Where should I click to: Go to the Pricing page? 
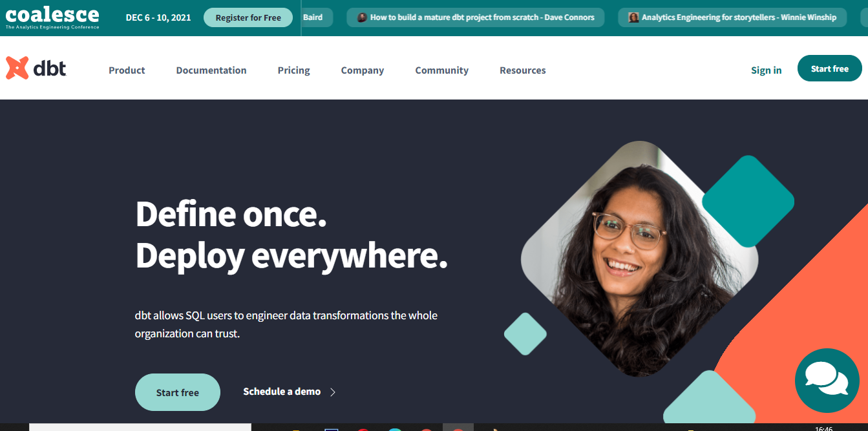point(294,70)
